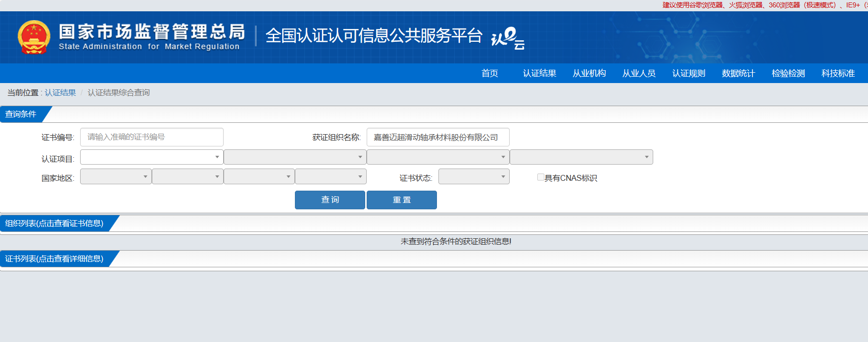Click the 未查到符合条件的获证组织信息 message
This screenshot has height=342, width=868.
point(456,241)
